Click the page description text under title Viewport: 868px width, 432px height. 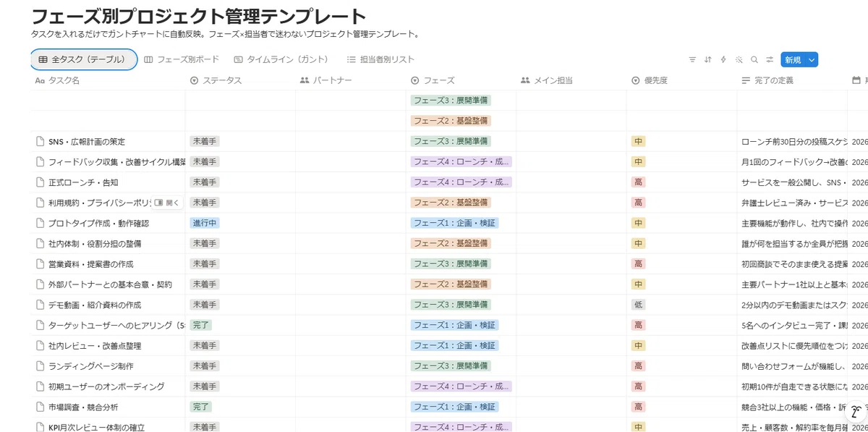(225, 34)
